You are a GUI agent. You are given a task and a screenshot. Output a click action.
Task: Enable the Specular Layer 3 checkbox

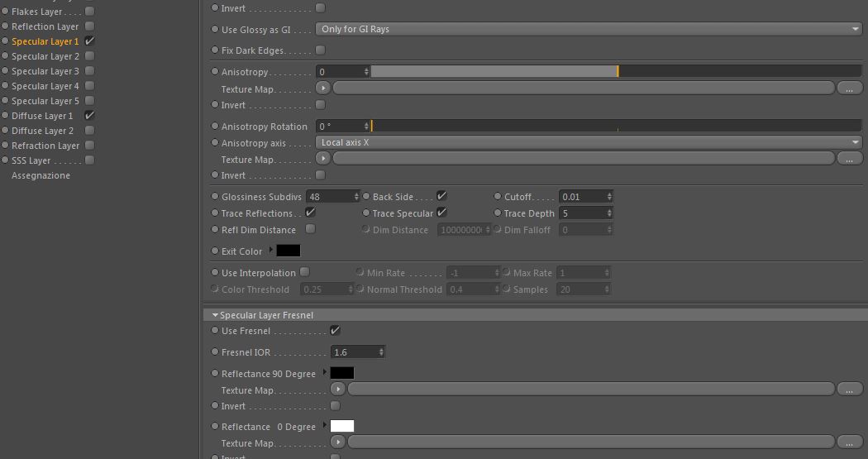point(89,71)
